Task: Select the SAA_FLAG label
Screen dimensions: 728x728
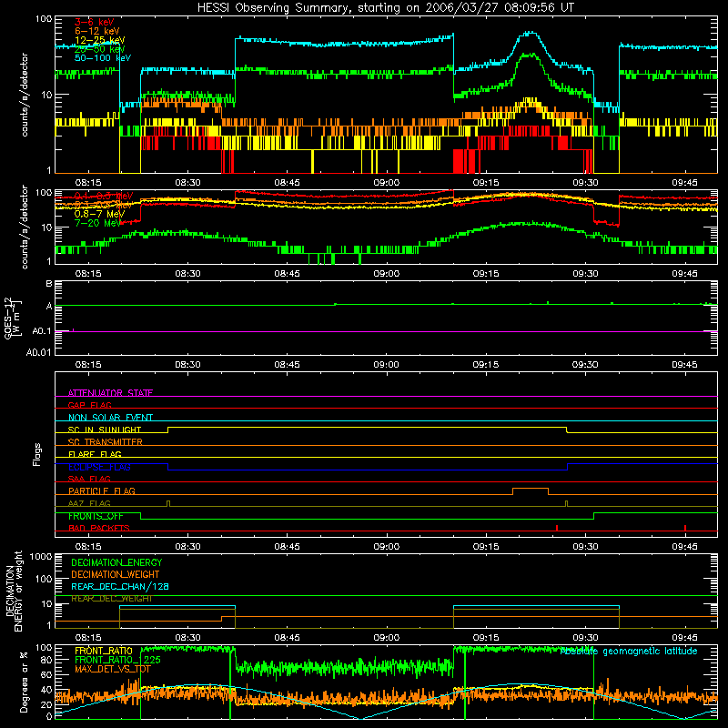Action: (x=89, y=479)
